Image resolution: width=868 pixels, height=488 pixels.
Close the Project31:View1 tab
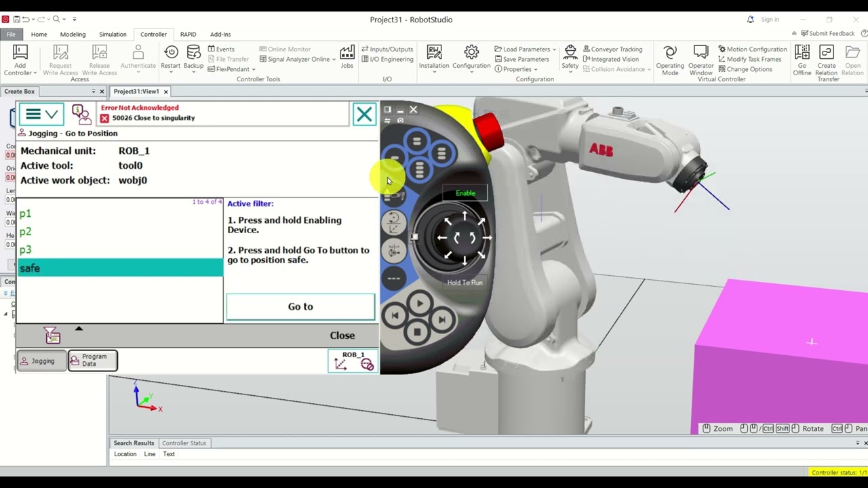165,91
